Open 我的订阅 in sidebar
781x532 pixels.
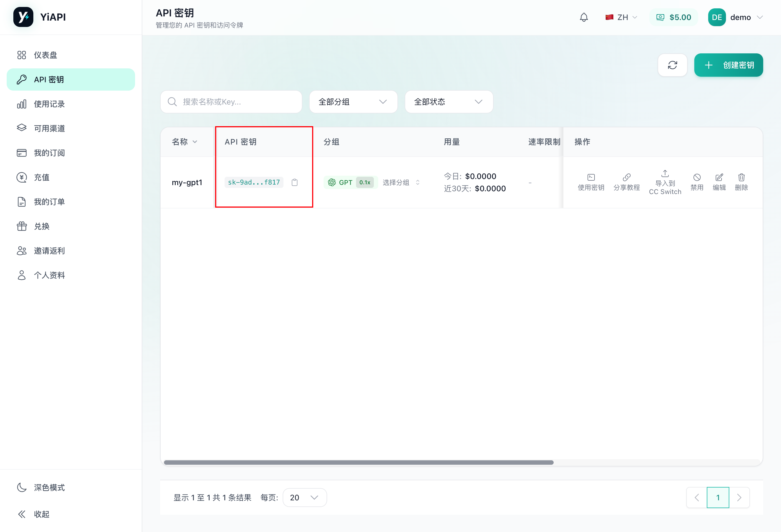[x=71, y=153]
